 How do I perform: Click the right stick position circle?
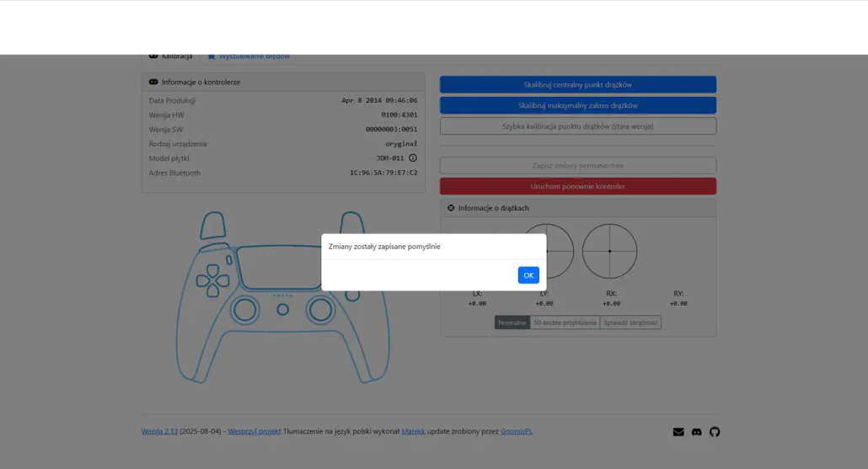click(609, 251)
